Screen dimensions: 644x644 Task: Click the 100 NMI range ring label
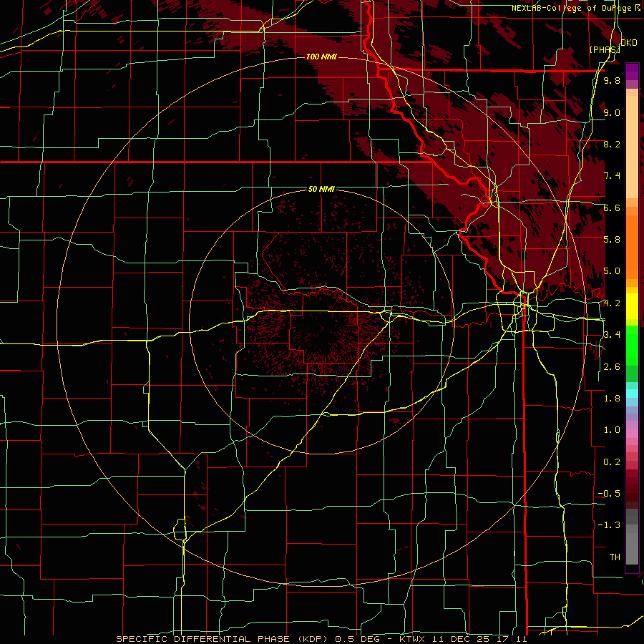pyautogui.click(x=321, y=57)
